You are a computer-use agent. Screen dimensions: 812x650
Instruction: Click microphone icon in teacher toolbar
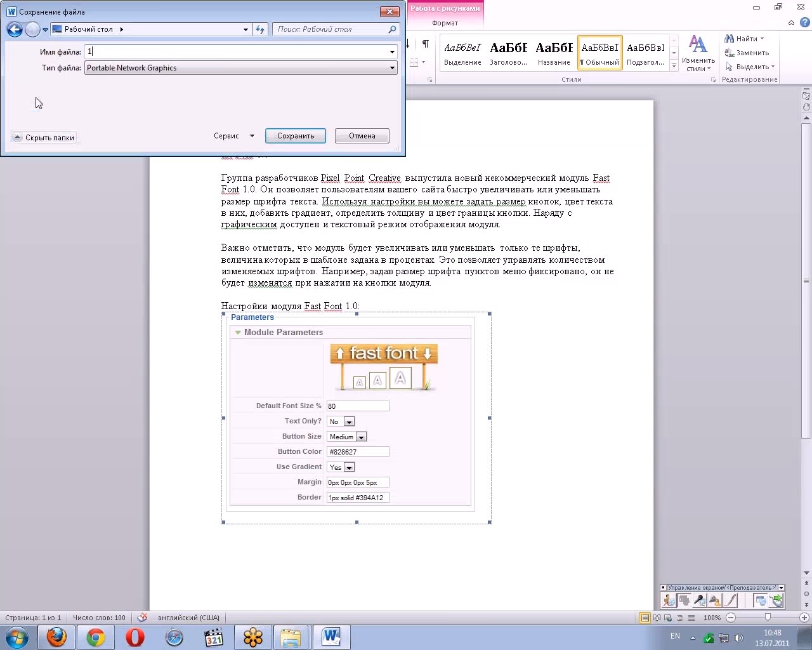700,600
